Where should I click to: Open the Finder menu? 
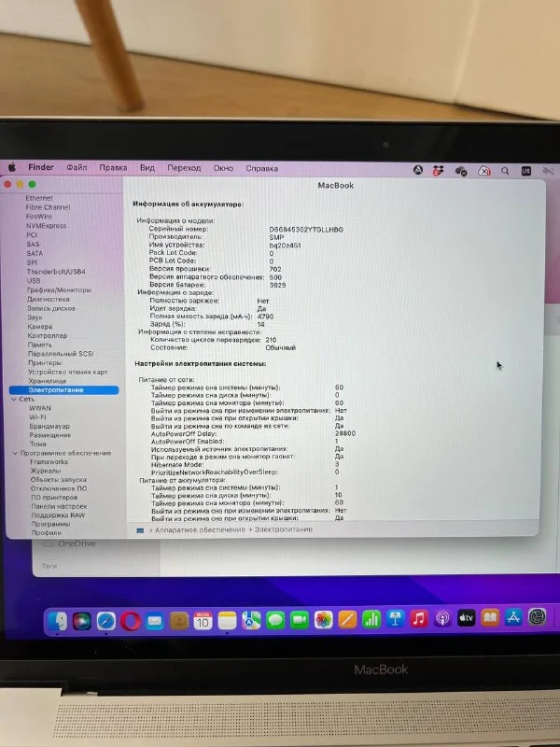pyautogui.click(x=41, y=167)
